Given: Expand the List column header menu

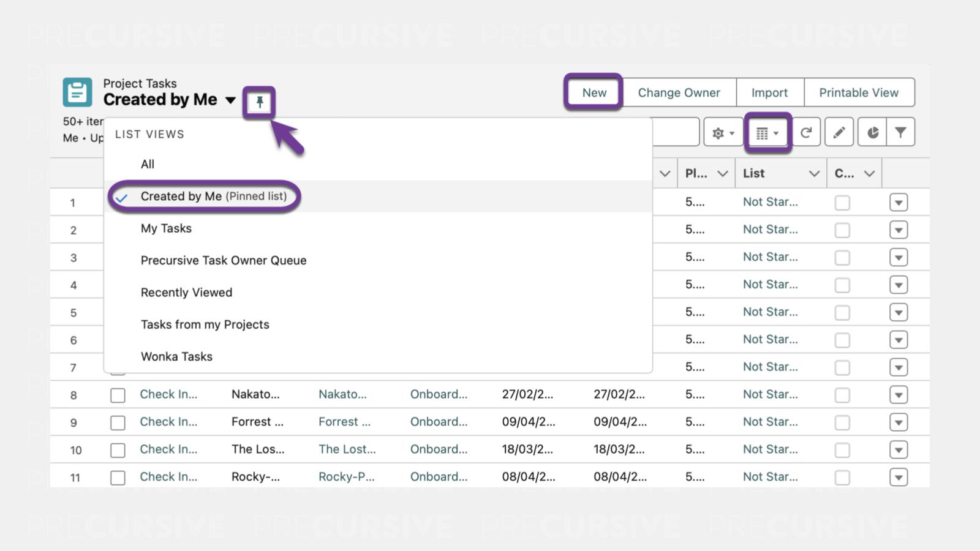Looking at the screenshot, I should (813, 174).
